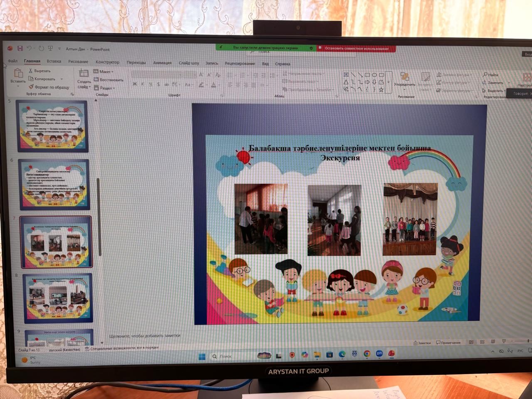The image size is (532, 399).
Task: Toggle the Примечания comments pane
Action: click(x=448, y=343)
